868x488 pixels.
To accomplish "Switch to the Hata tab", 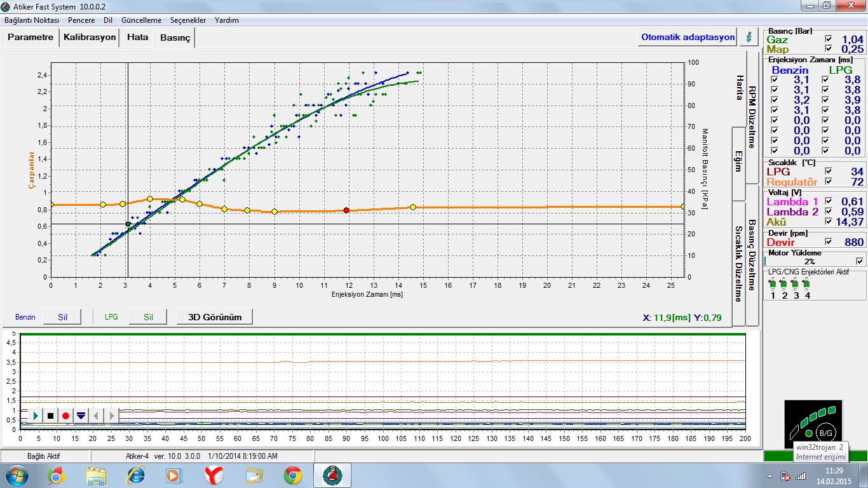I will [137, 37].
